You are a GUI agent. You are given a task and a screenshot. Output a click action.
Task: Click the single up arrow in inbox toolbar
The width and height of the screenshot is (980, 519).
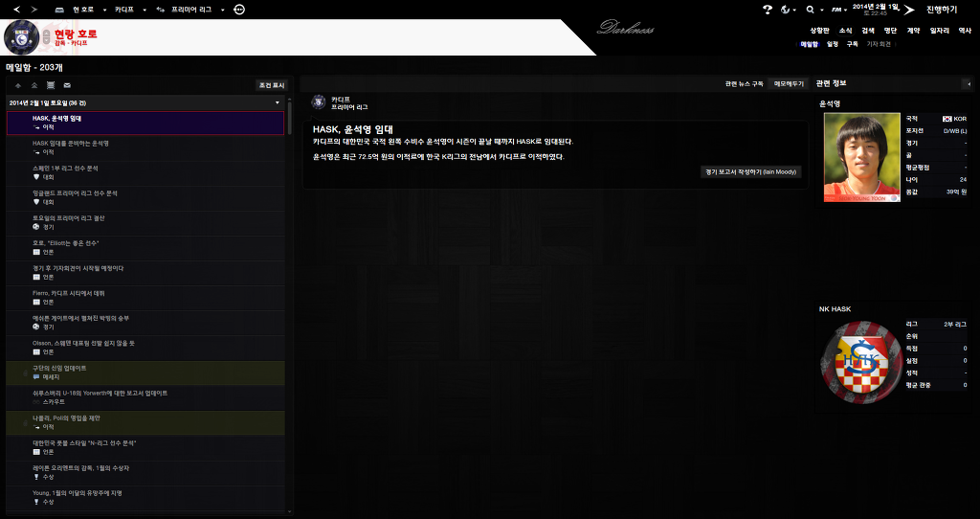coord(18,85)
